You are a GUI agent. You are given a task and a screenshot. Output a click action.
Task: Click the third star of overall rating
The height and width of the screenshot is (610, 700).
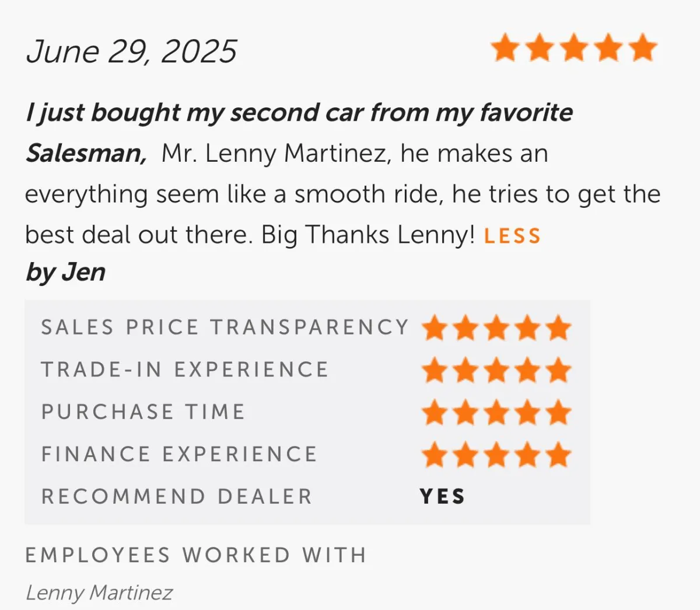pyautogui.click(x=574, y=48)
